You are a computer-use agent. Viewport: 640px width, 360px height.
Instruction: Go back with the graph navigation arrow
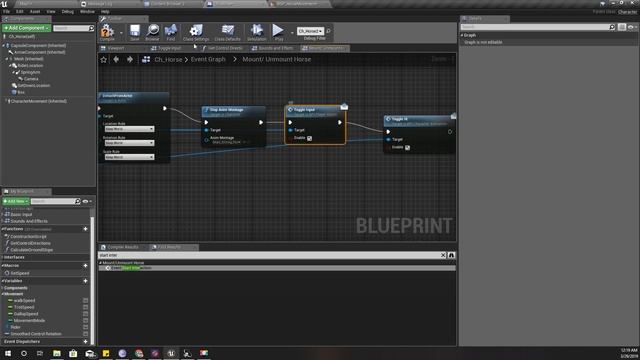click(116, 60)
